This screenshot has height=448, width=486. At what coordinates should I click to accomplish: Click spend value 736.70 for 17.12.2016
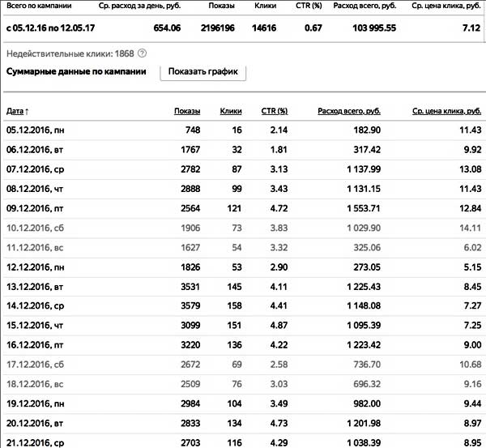(367, 365)
